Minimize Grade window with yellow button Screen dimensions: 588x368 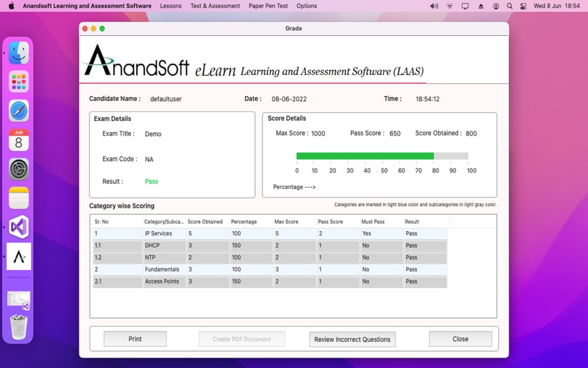click(x=93, y=28)
